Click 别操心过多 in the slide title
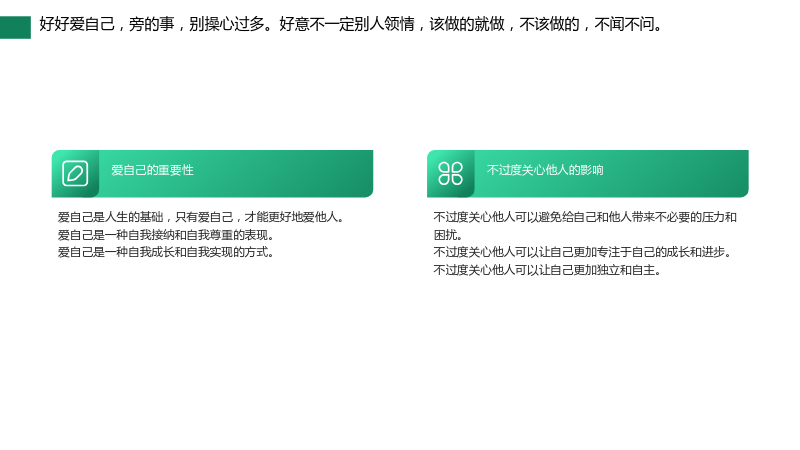The image size is (800, 450). (x=227, y=24)
